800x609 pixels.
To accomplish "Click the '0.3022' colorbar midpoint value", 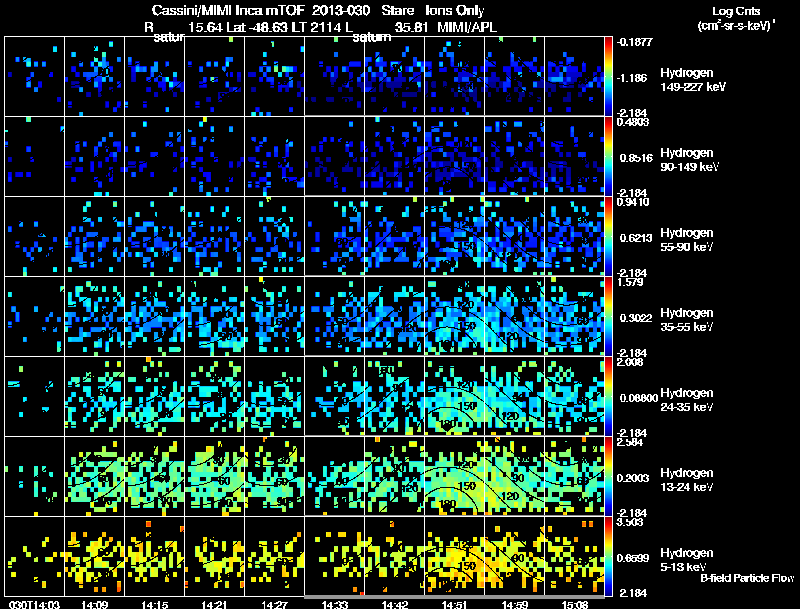I will pyautogui.click(x=636, y=318).
